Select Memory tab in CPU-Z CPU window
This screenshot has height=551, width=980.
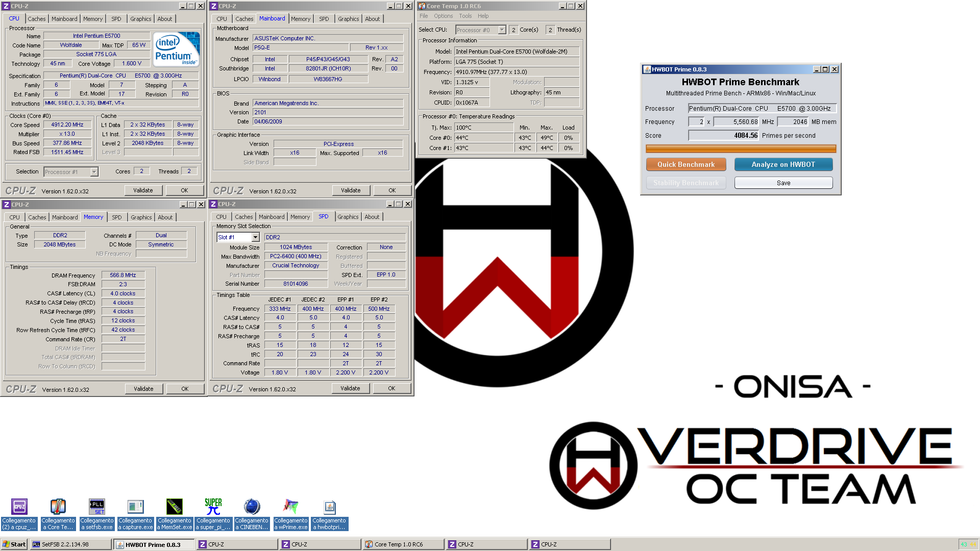click(93, 19)
